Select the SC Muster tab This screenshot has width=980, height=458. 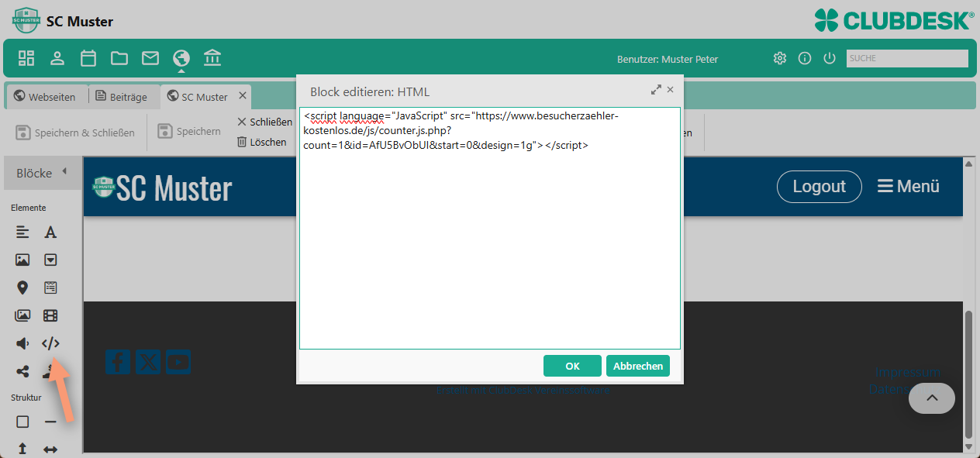pos(197,97)
